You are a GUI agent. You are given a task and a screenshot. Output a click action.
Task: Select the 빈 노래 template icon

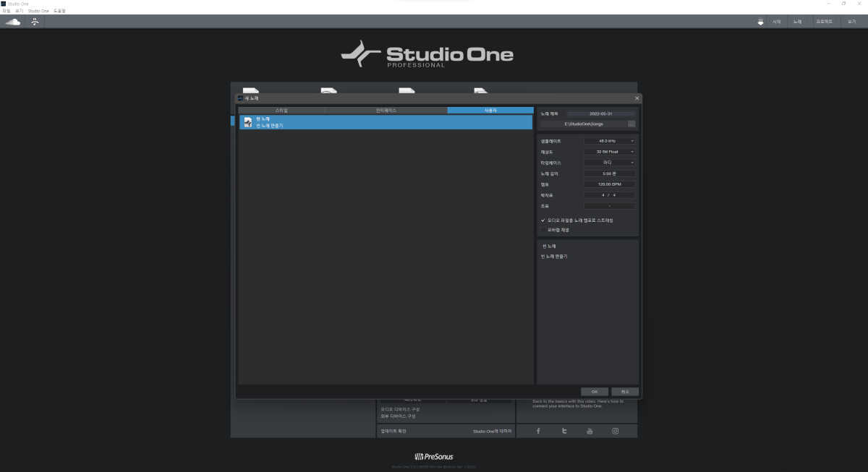(248, 122)
